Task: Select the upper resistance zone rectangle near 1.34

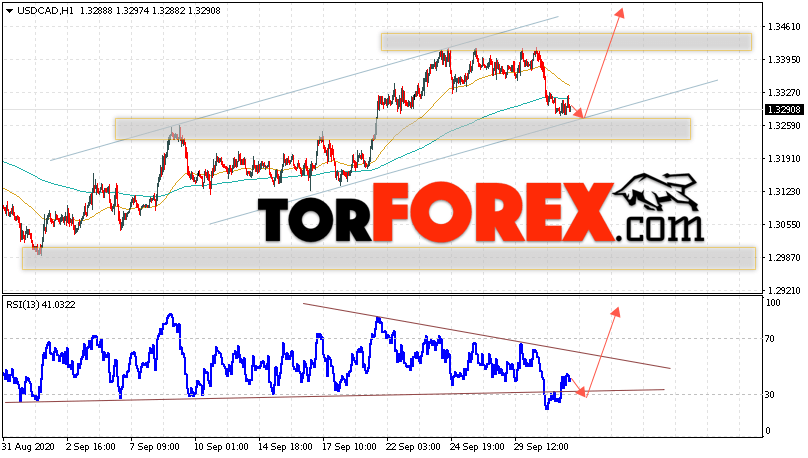Action: click(x=566, y=42)
